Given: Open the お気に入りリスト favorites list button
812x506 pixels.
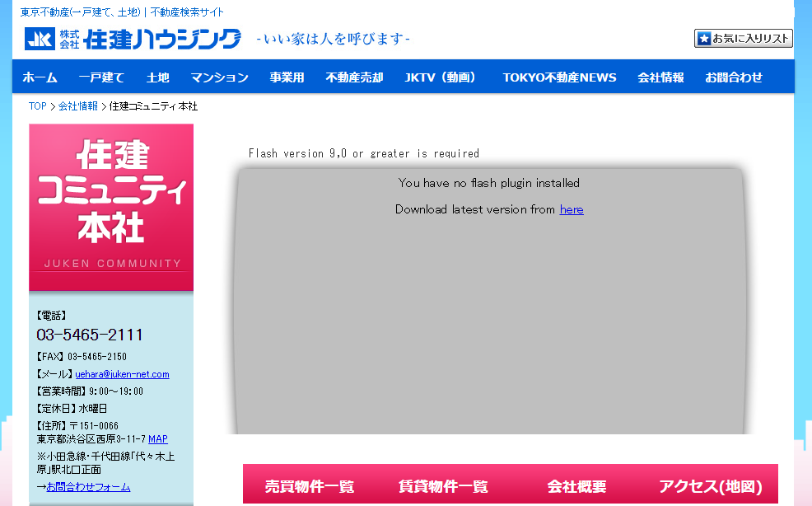Looking at the screenshot, I should point(743,38).
